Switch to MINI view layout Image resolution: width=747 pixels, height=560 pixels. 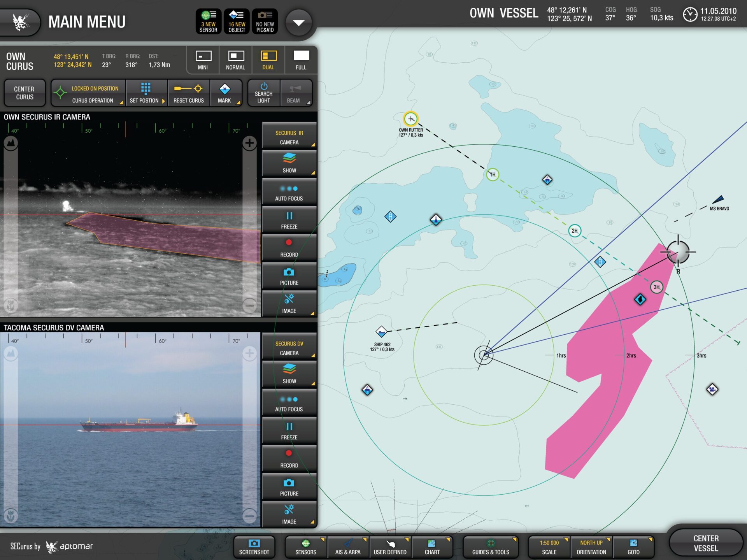click(203, 60)
